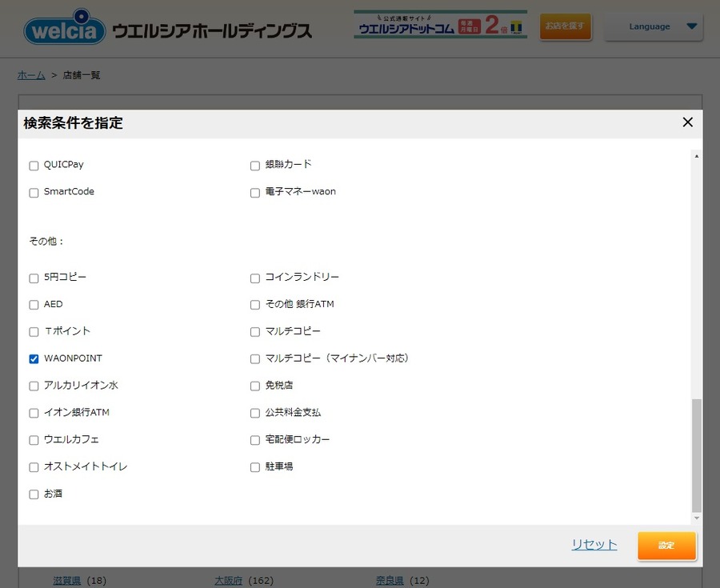Click the お店を探す button
The height and width of the screenshot is (588, 720).
tap(565, 26)
